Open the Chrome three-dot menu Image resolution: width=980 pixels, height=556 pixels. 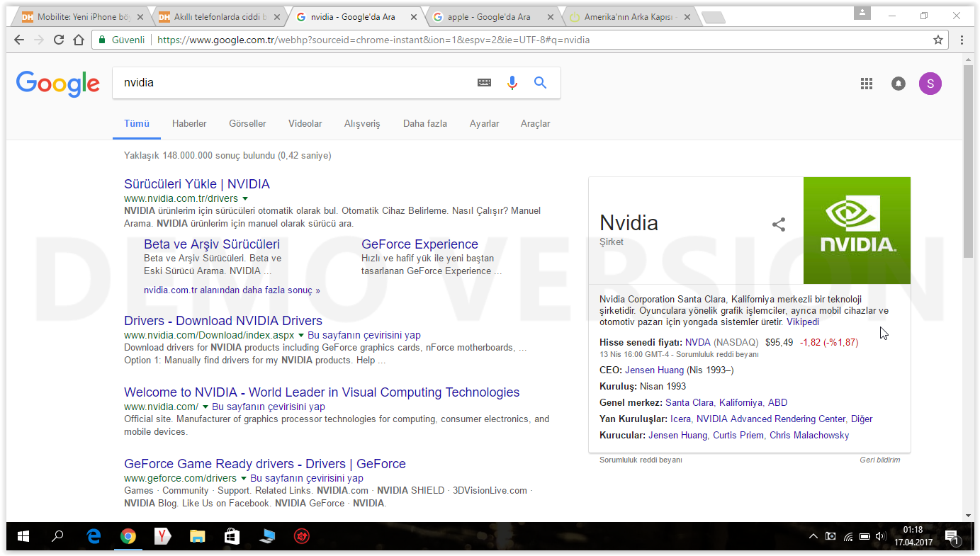coord(962,40)
